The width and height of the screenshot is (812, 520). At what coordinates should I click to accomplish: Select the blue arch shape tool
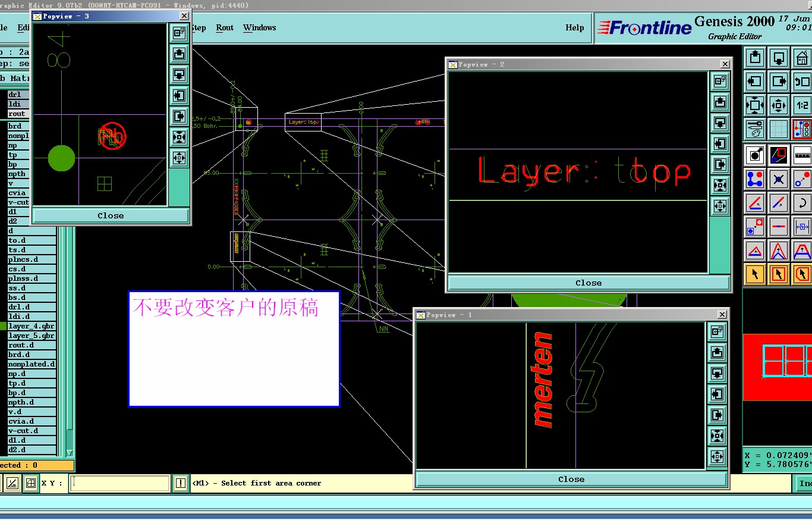[802, 250]
